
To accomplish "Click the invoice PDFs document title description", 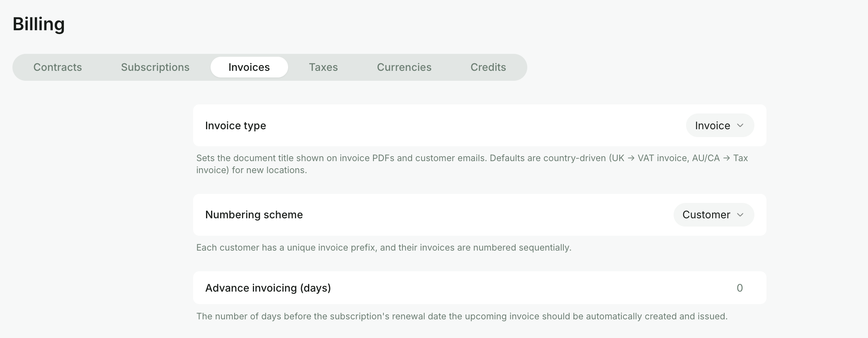I will click(x=472, y=164).
